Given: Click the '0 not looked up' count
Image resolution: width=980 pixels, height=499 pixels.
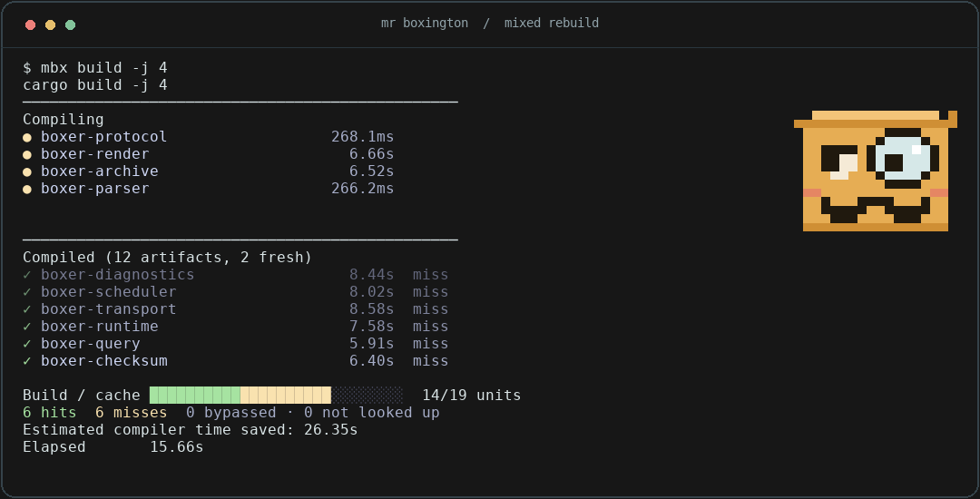Looking at the screenshot, I should coord(372,413).
